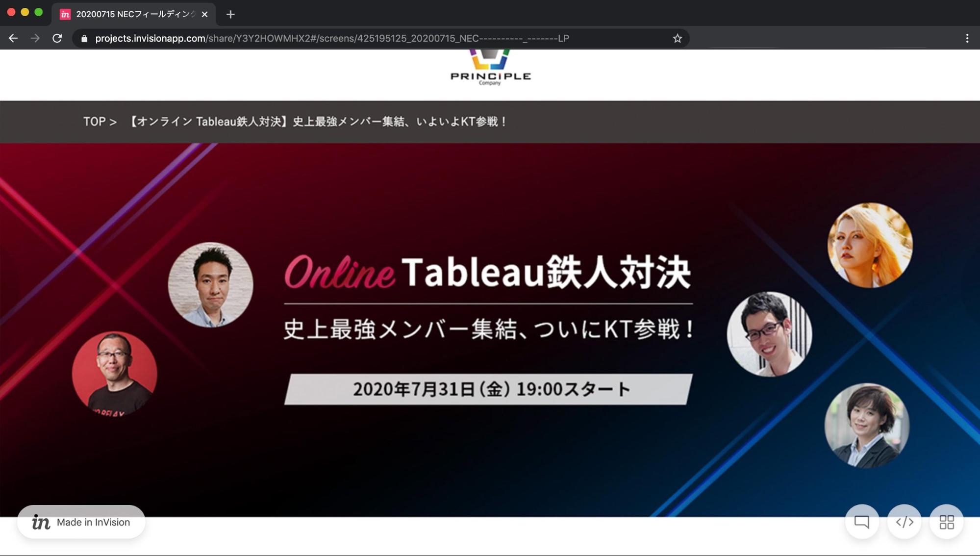Click the Principle Company logo
Image resolution: width=980 pixels, height=556 pixels.
click(x=490, y=69)
